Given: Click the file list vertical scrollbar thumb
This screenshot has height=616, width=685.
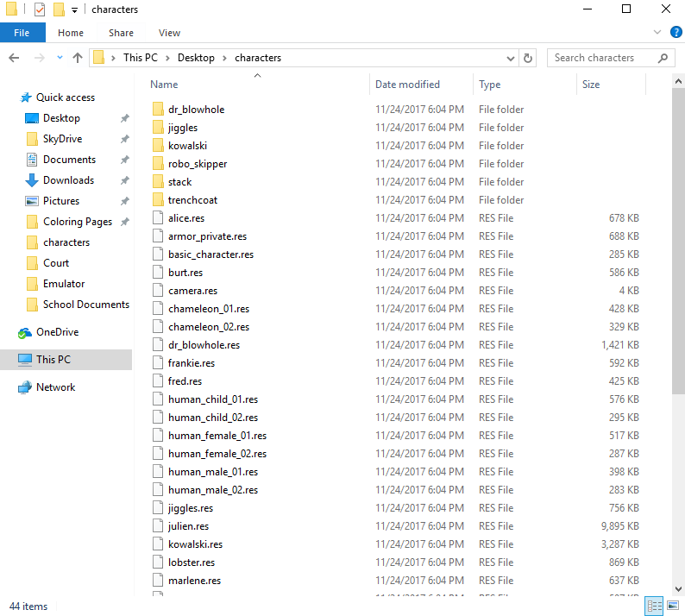Looking at the screenshot, I should click(678, 242).
